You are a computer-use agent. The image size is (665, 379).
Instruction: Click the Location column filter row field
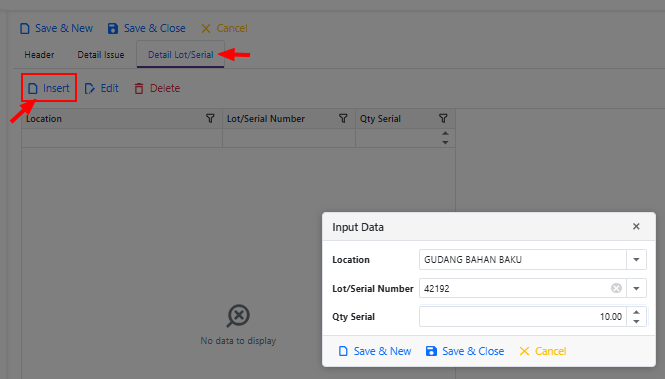pyautogui.click(x=122, y=138)
